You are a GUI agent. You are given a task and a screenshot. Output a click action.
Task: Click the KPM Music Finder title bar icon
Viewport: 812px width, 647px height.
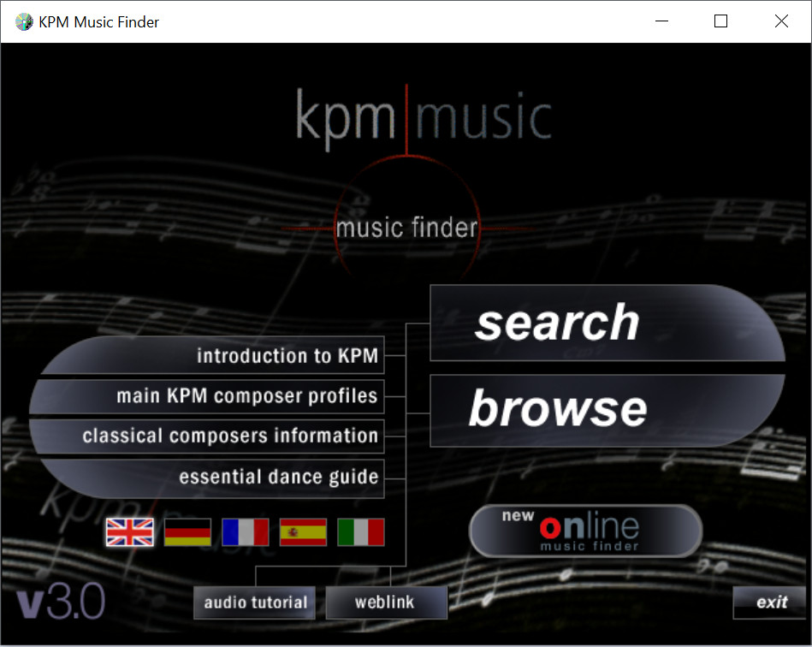(24, 21)
